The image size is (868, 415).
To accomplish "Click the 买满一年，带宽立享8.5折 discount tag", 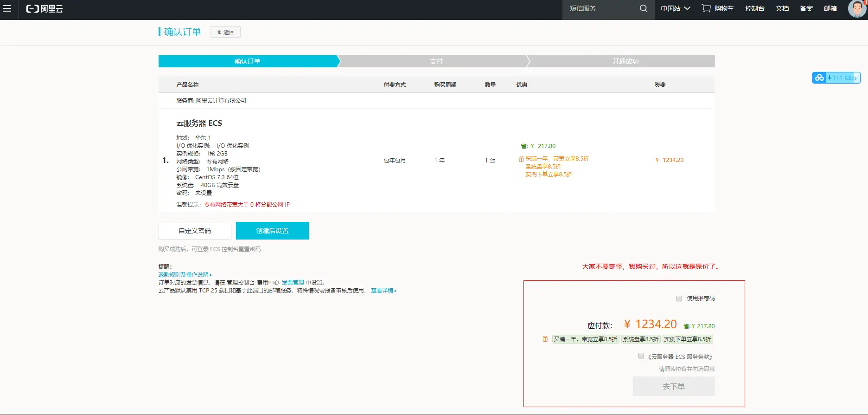I will [x=586, y=339].
